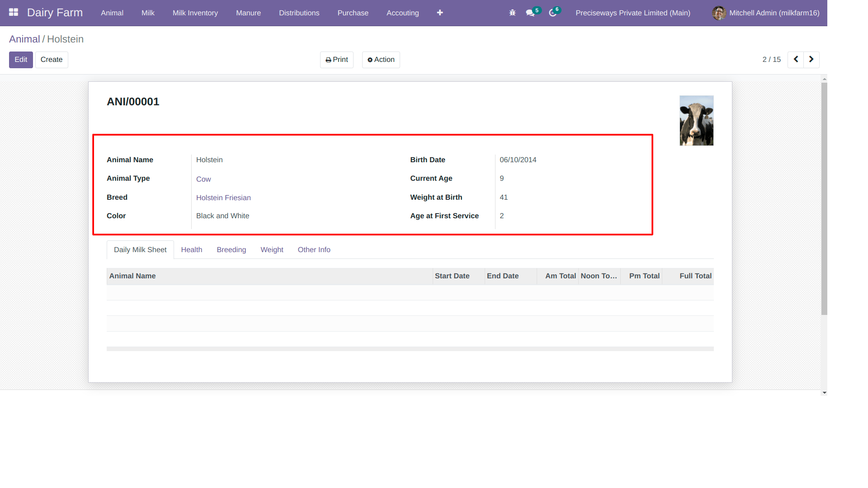The image size is (868, 488).
Task: Open the conversations messages icon
Action: 530,13
